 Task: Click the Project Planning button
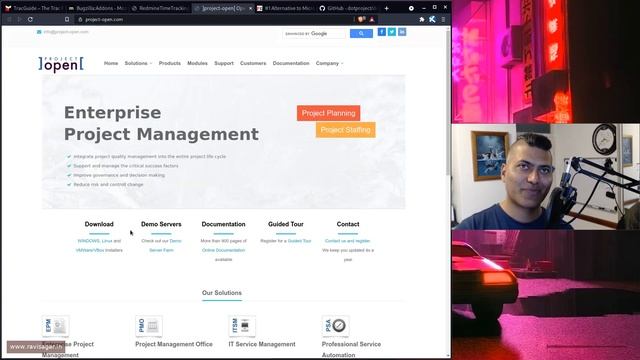coord(329,113)
